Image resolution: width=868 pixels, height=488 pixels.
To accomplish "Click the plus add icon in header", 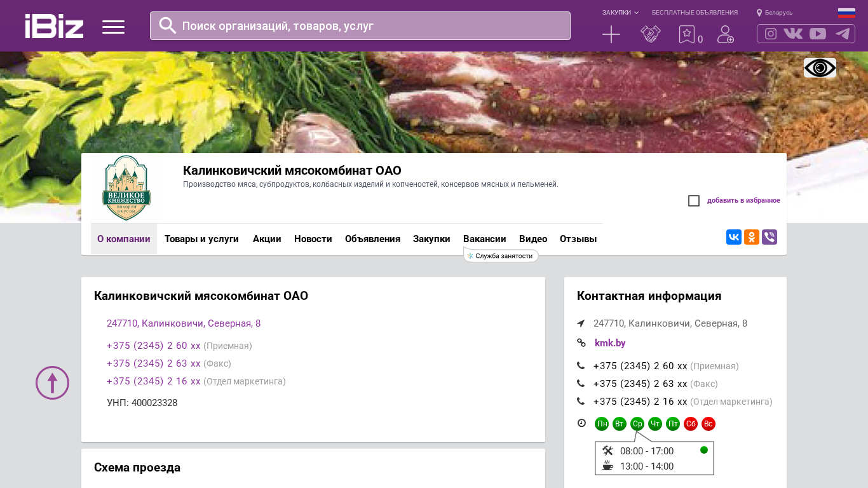I will point(611,34).
